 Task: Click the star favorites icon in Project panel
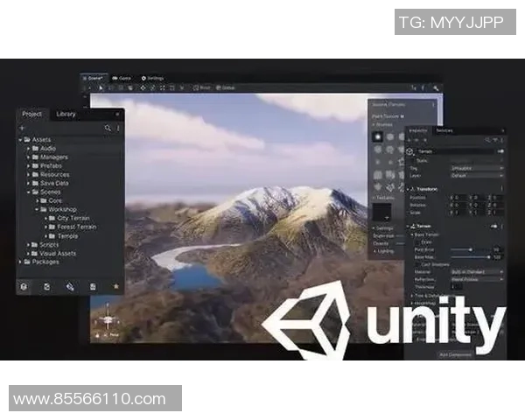pyautogui.click(x=115, y=286)
